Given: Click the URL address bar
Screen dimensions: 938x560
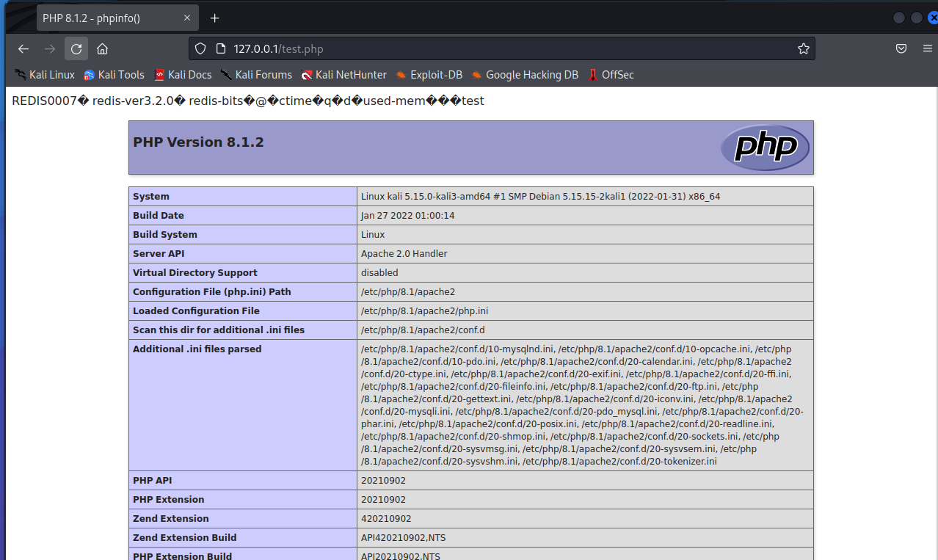Looking at the screenshot, I should (501, 49).
